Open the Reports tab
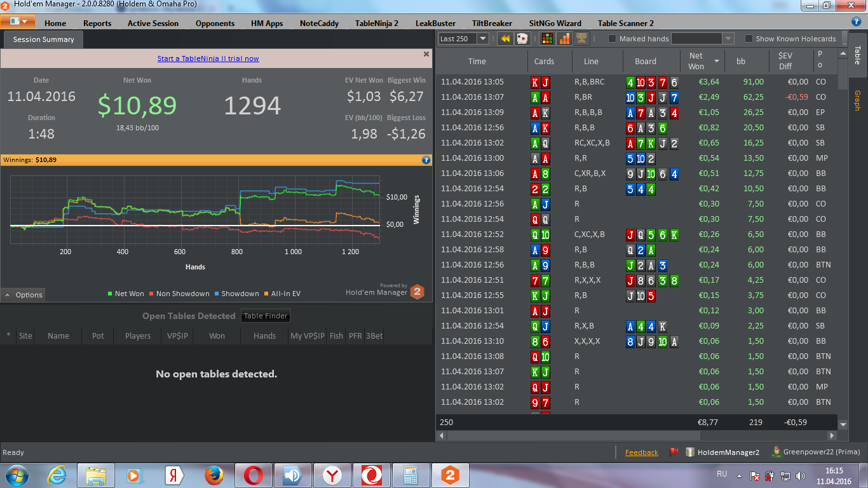The image size is (868, 488). pos(97,24)
